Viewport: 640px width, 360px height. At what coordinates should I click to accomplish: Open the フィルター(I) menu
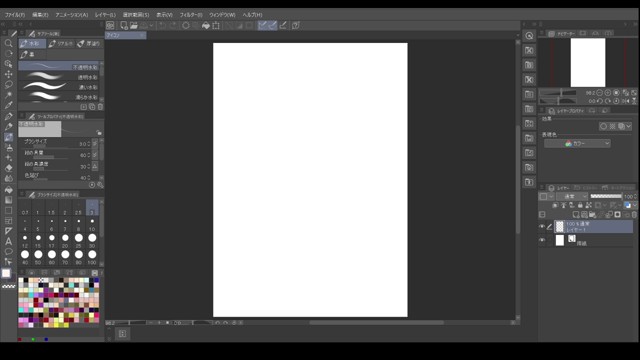tap(191, 15)
